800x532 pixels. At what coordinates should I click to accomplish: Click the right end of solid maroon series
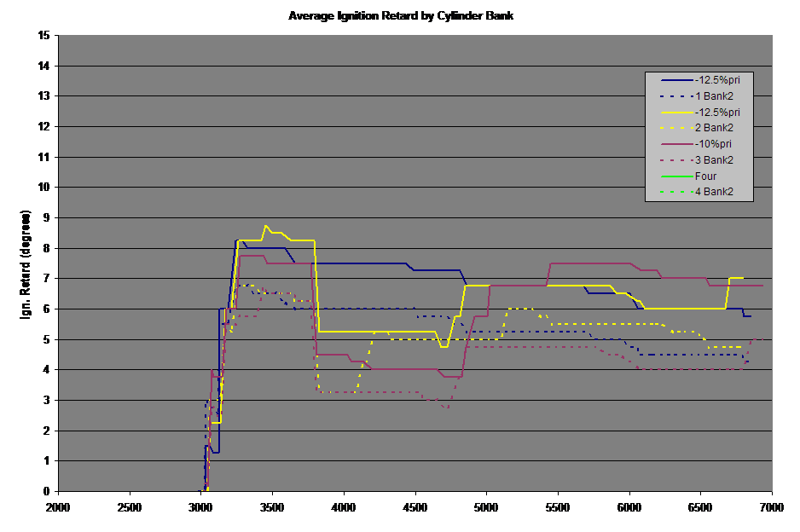762,286
